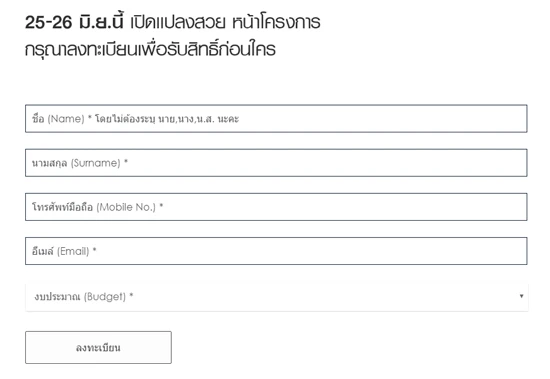The image size is (550, 379).
Task: Focus the email address entry box
Action: click(x=276, y=251)
